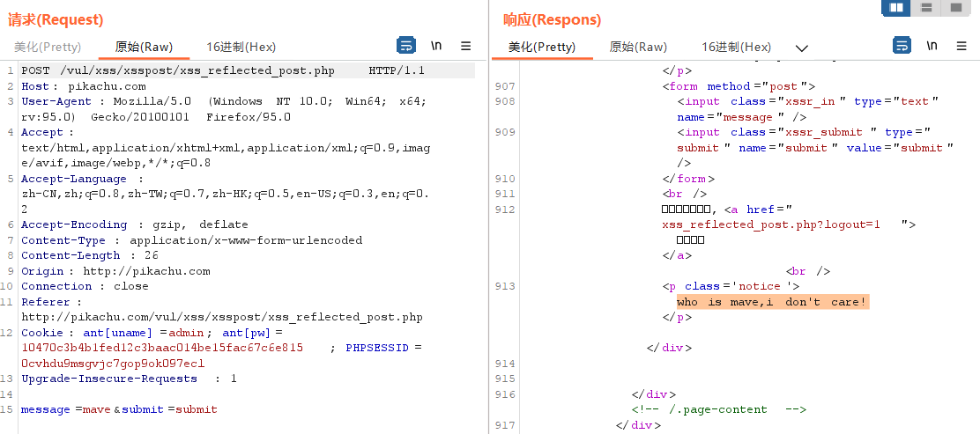Switch Request to 美化(Pretty) tab
The image size is (980, 434).
point(48,47)
